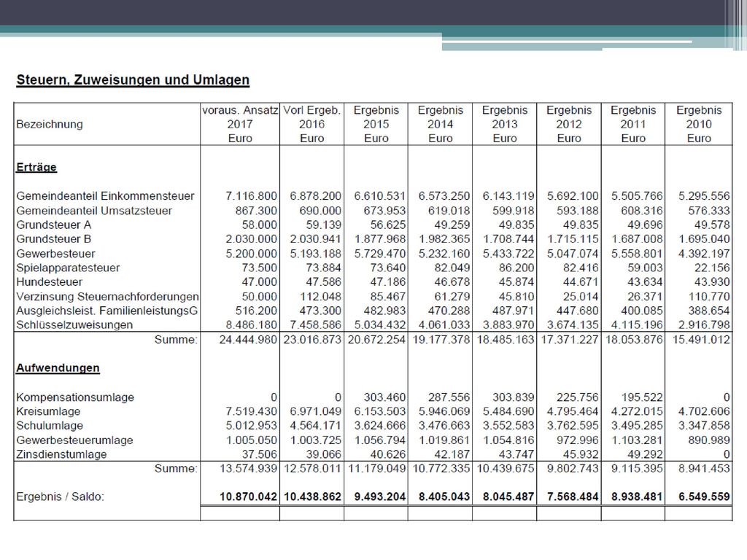Select the Gewerbesteuerumlage 2011 value 1.103.281
Screen dimensions: 747x560
point(637,440)
